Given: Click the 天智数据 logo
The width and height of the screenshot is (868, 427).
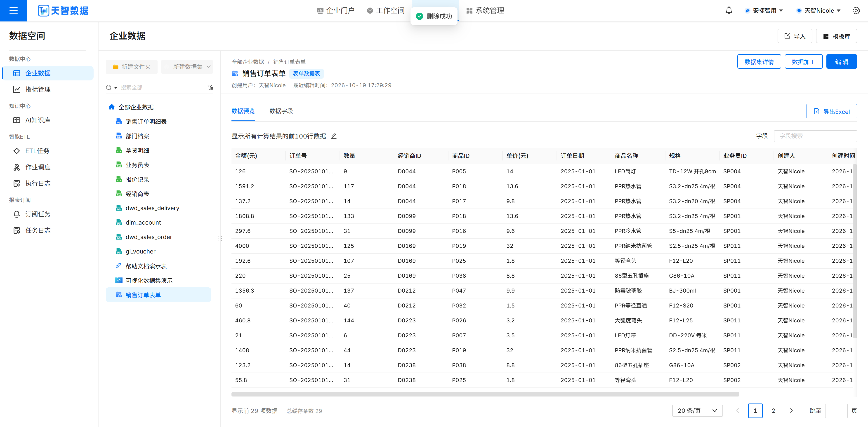Looking at the screenshot, I should [63, 11].
